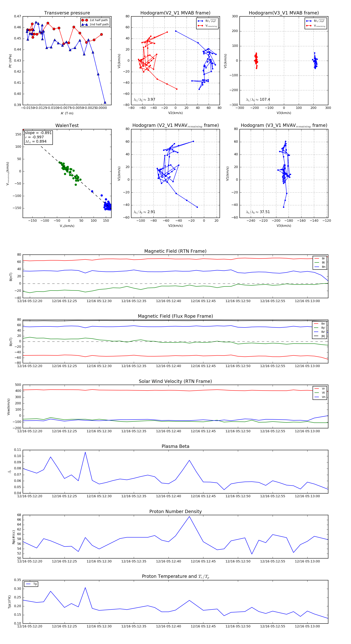Viewport: 351px width, 644px height.
Task: Click the "Magnetic Field (RTN Frame)" title
Action: click(x=175, y=251)
